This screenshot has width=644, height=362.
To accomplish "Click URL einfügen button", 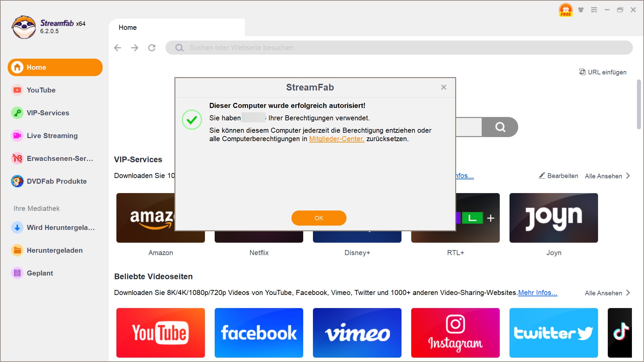I will point(602,72).
